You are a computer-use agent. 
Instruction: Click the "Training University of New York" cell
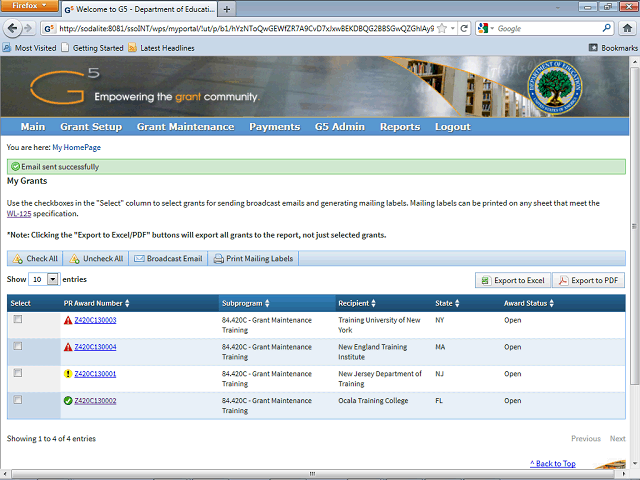[x=379, y=325]
